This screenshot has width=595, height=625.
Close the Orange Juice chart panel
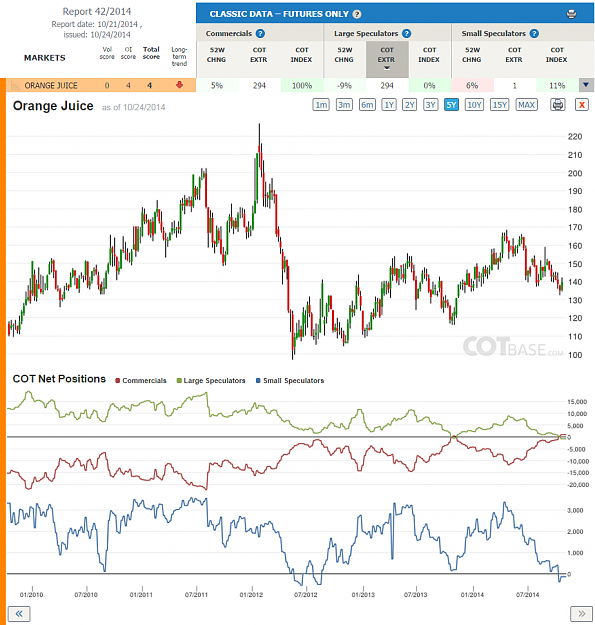pos(582,105)
